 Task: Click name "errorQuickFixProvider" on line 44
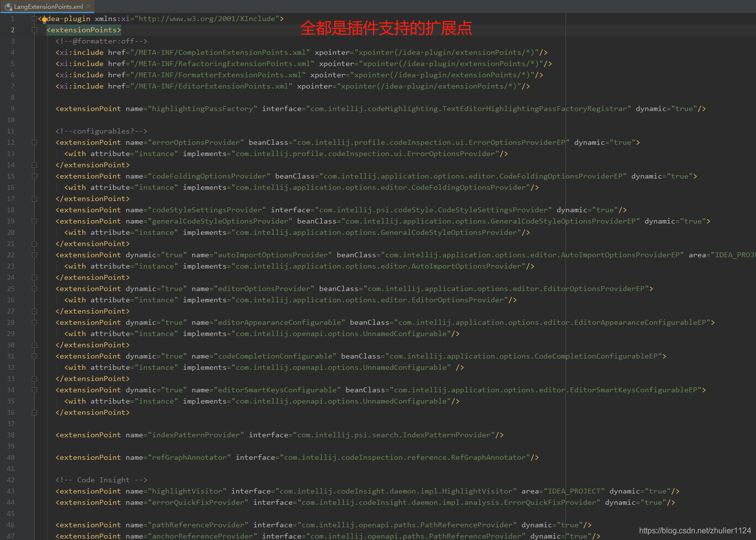click(198, 502)
